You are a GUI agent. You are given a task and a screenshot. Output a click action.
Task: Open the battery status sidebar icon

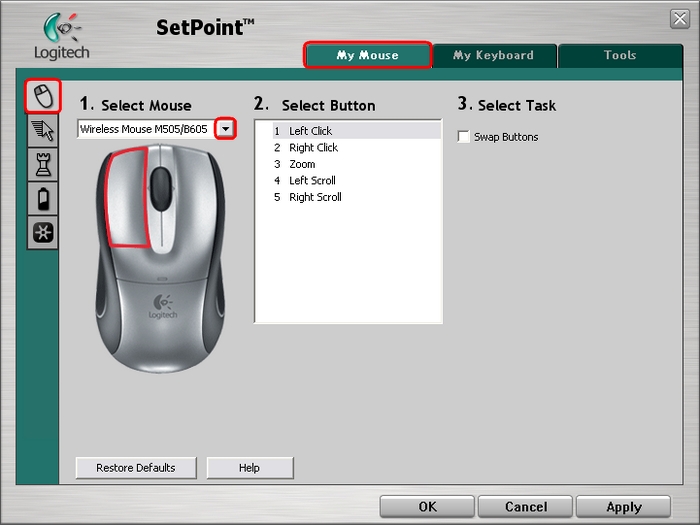tap(43, 198)
